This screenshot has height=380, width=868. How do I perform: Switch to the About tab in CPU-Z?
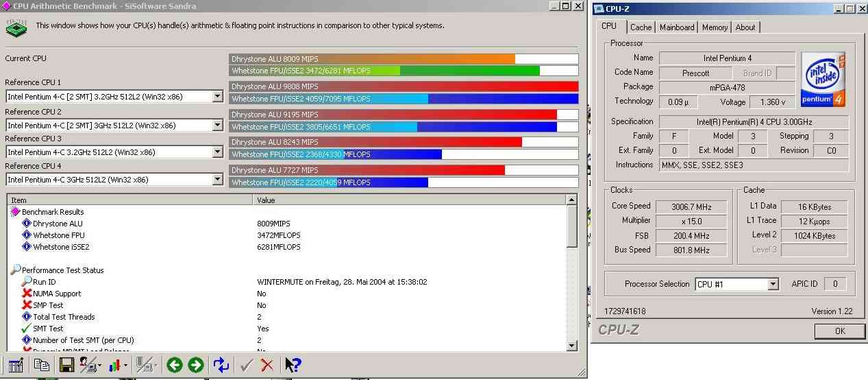pyautogui.click(x=745, y=27)
